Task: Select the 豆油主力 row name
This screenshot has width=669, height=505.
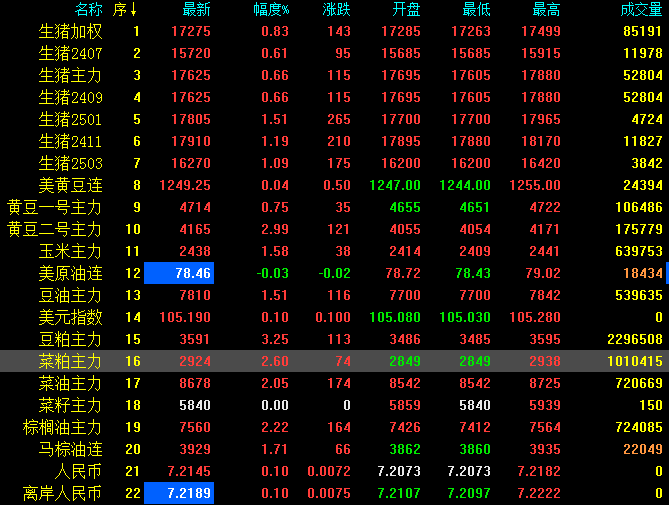Action: [x=70, y=296]
